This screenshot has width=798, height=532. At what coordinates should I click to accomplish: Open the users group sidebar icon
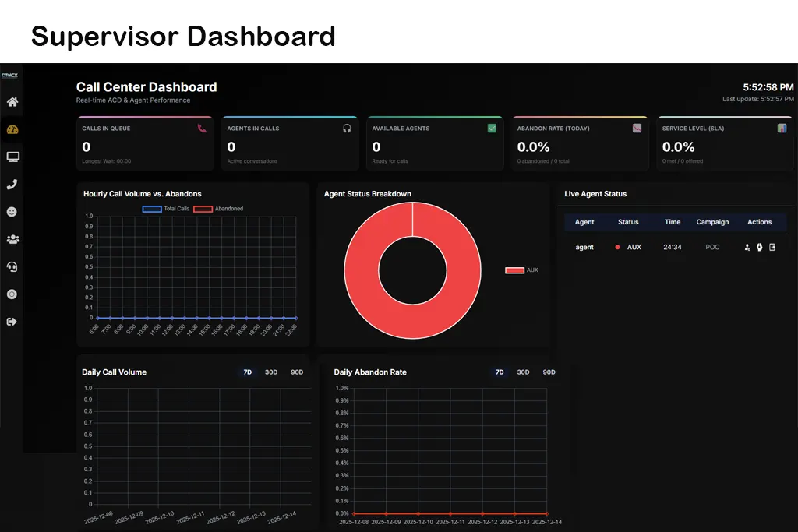click(12, 239)
